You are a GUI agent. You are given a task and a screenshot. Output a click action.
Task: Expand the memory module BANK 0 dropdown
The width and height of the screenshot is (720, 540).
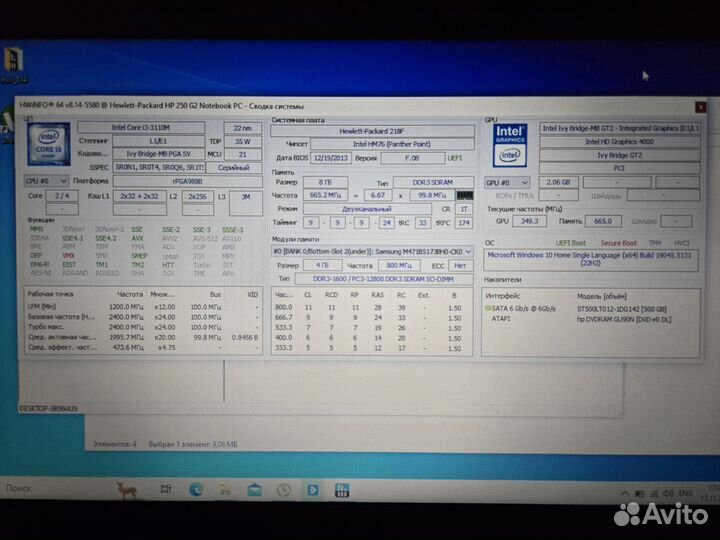point(372,252)
